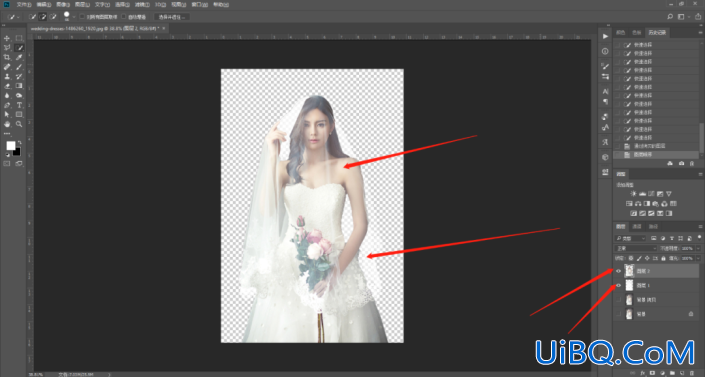The image size is (705, 377).
Task: Toggle layer filtering switch in Layers panel
Action: pos(699,237)
